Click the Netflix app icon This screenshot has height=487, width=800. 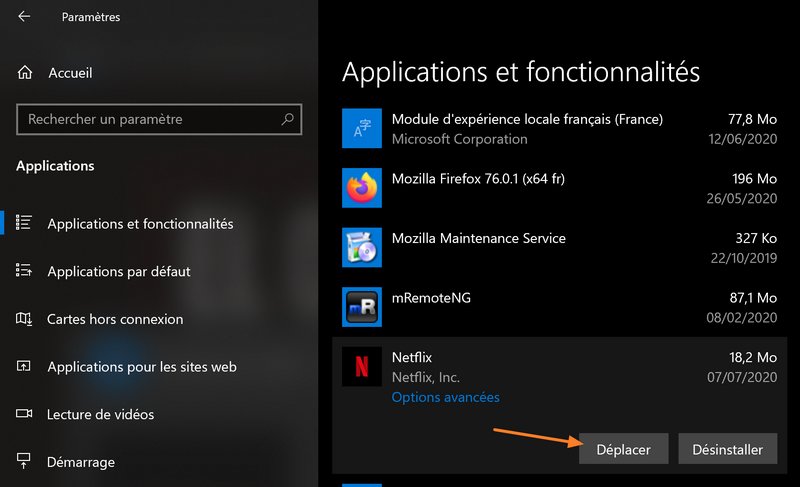point(362,367)
